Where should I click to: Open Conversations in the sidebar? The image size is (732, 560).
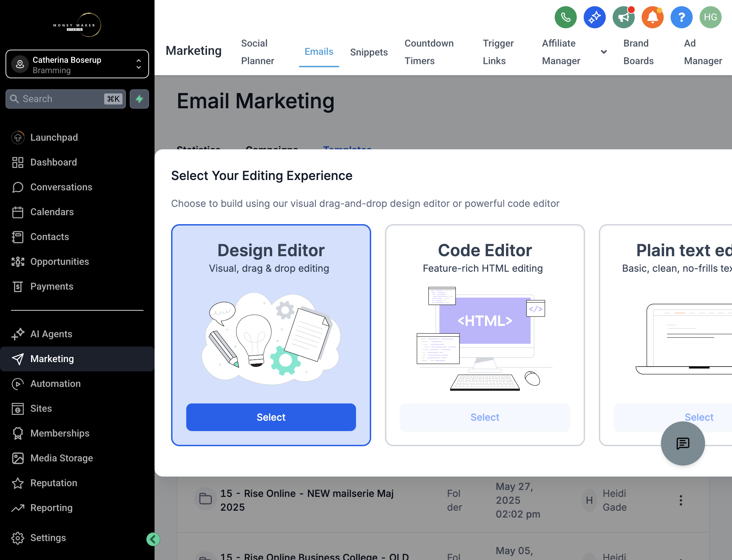[x=61, y=187]
